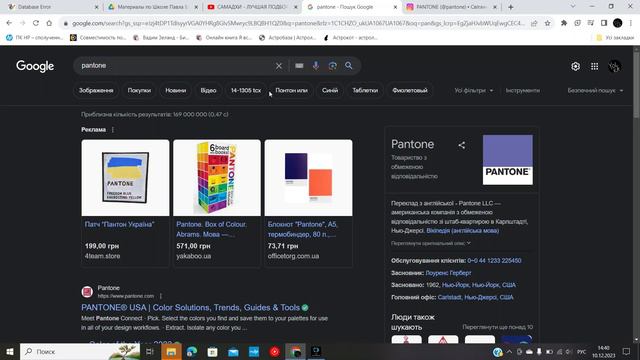The height and width of the screenshot is (360, 640).
Task: Expand the Безпечний пошук dropdown
Action: tap(595, 90)
